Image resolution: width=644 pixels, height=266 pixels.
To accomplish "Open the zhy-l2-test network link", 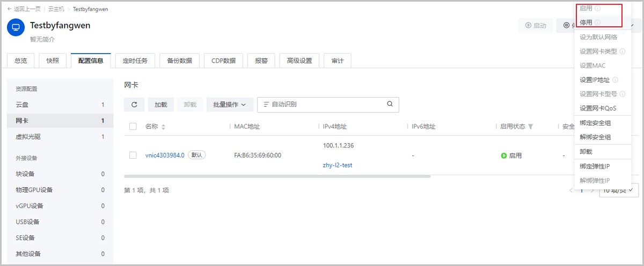I will pos(338,165).
